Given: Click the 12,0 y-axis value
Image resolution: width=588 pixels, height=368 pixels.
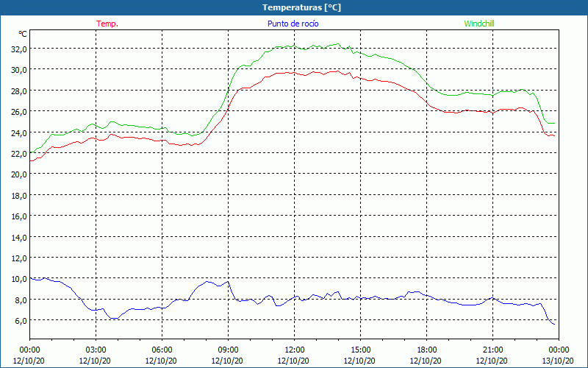Looking at the screenshot, I should pyautogui.click(x=19, y=258).
